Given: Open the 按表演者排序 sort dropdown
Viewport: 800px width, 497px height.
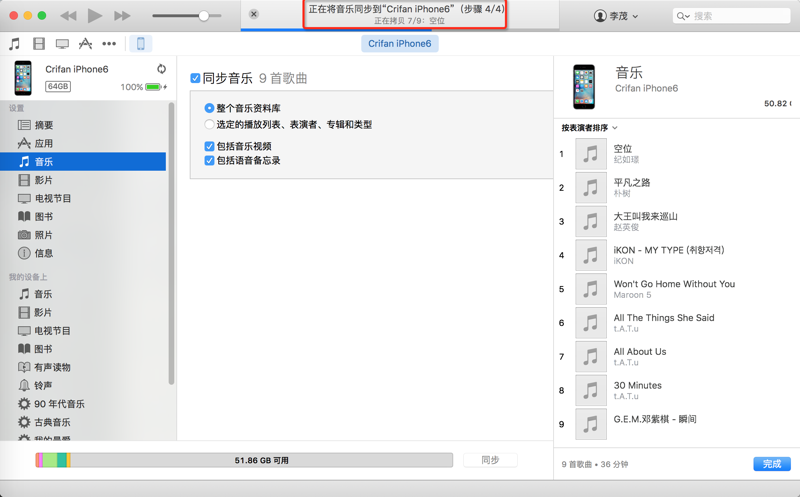Looking at the screenshot, I should coord(589,128).
